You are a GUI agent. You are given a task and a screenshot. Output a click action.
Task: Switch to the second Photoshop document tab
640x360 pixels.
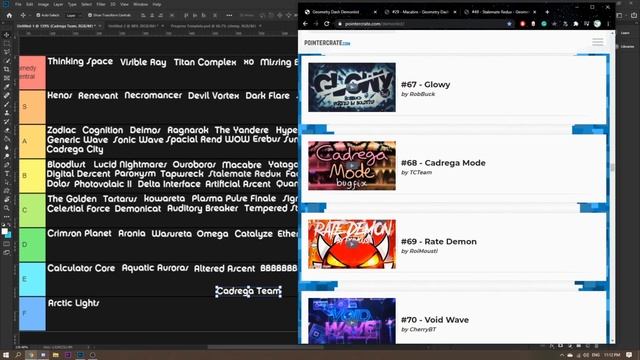(x=134, y=26)
